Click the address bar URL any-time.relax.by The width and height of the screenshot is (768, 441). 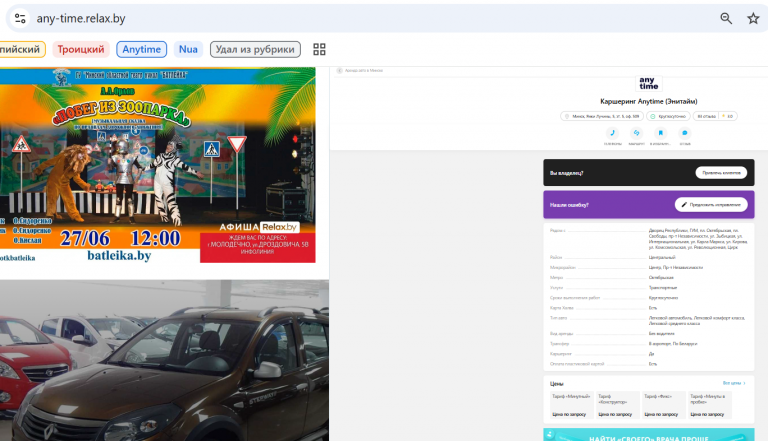pos(81,19)
